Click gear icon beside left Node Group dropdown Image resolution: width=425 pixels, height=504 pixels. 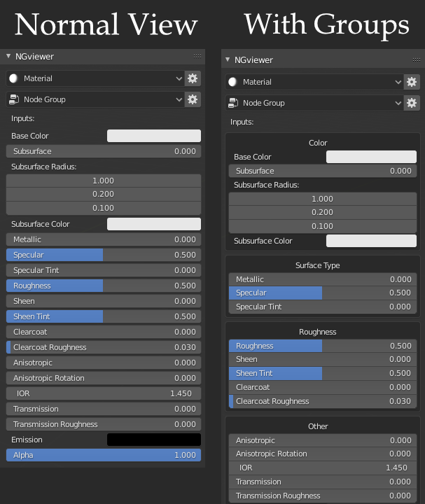(x=193, y=99)
